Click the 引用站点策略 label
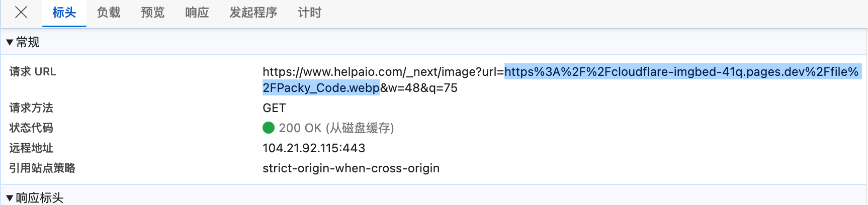 click(x=42, y=168)
